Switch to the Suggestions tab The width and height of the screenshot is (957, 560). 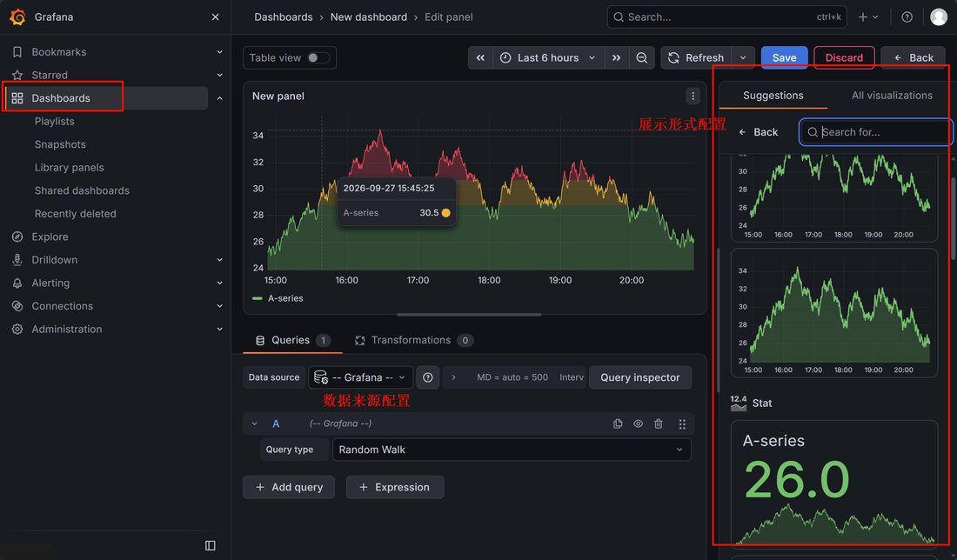[773, 95]
